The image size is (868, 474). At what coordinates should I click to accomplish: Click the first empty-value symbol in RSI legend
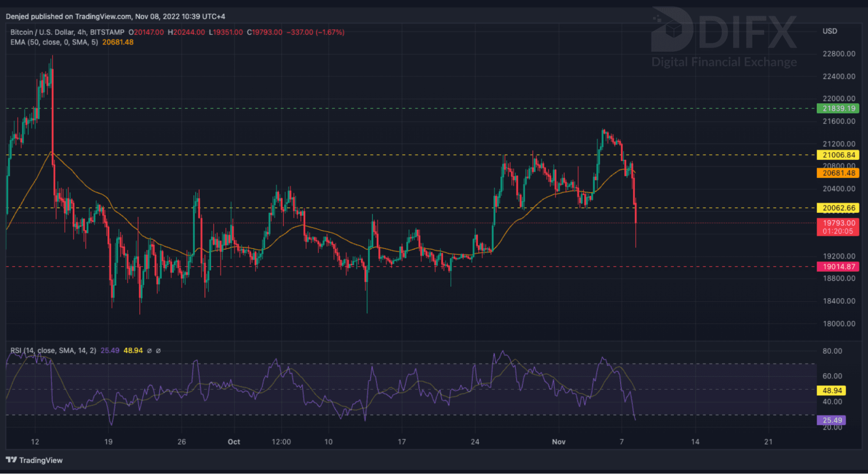(149, 351)
